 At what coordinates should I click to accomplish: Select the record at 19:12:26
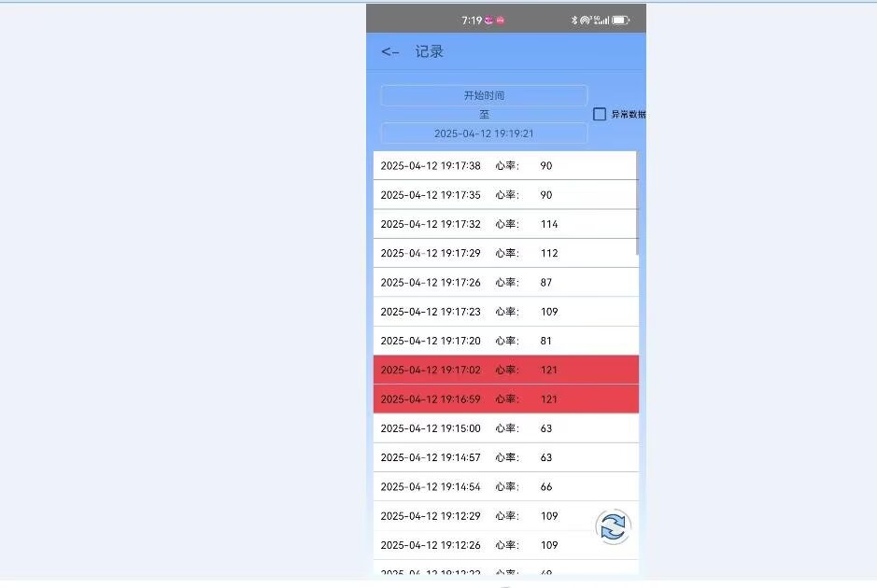505,545
